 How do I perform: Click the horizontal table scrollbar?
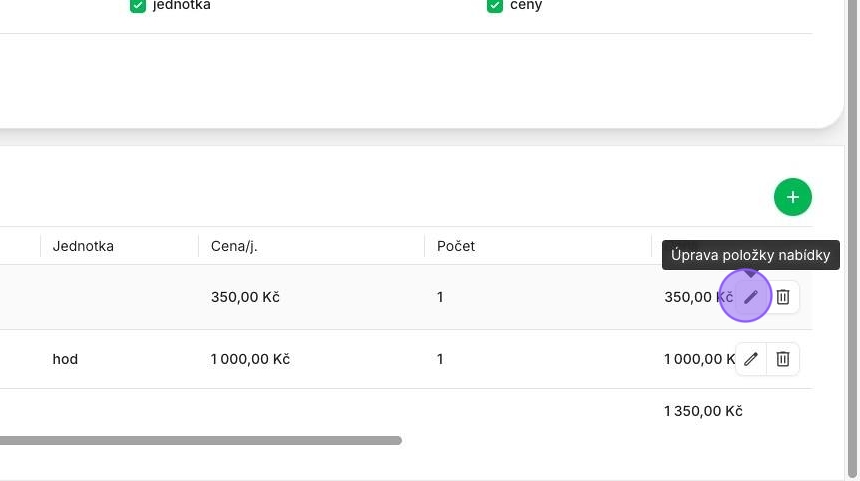coord(201,440)
